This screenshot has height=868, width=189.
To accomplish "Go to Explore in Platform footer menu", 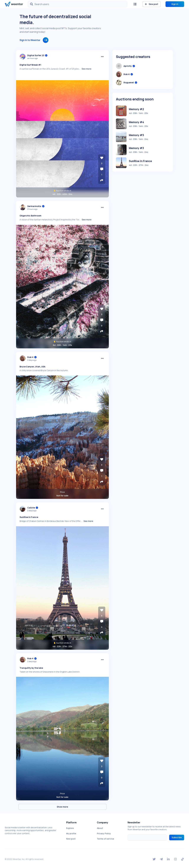I will (70, 828).
